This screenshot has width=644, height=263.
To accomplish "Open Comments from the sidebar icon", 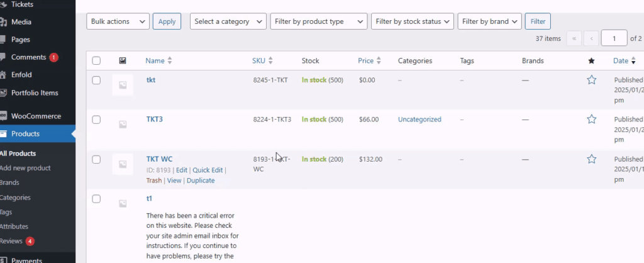I will click(4, 57).
